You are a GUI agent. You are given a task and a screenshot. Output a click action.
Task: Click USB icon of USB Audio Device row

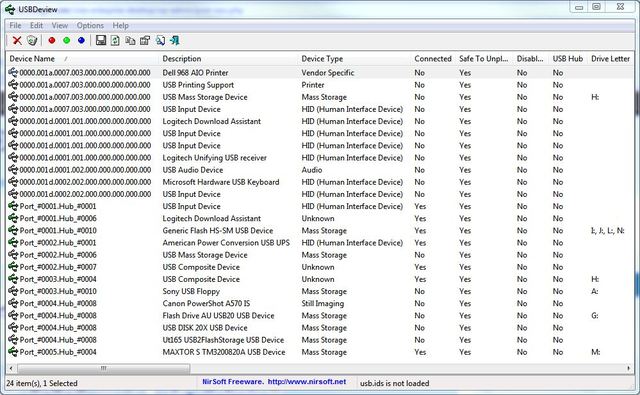[13, 170]
